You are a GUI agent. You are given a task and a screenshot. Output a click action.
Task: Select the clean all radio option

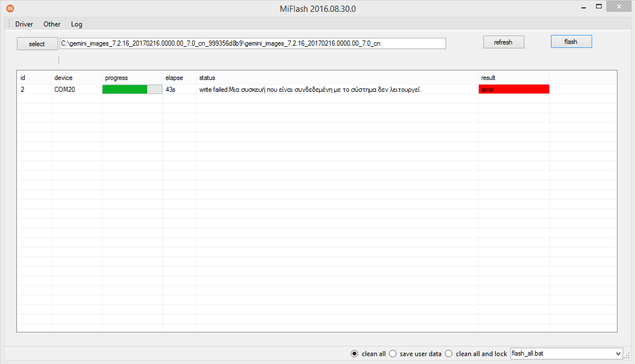368,354
